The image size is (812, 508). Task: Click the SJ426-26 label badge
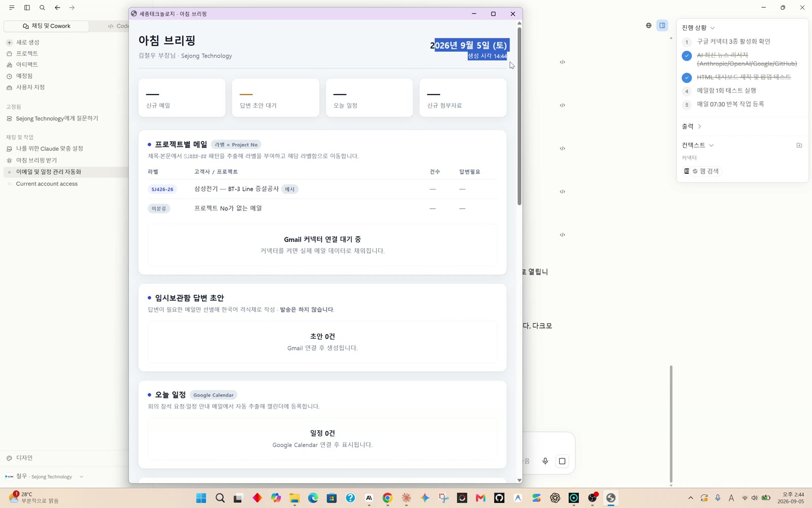162,189
